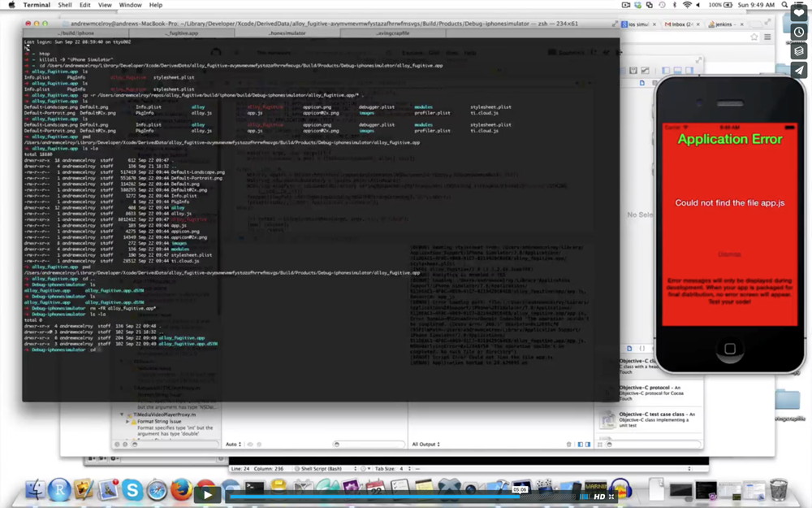Click the Time Machine menu bar icon
The image size is (812, 508).
[x=662, y=5]
